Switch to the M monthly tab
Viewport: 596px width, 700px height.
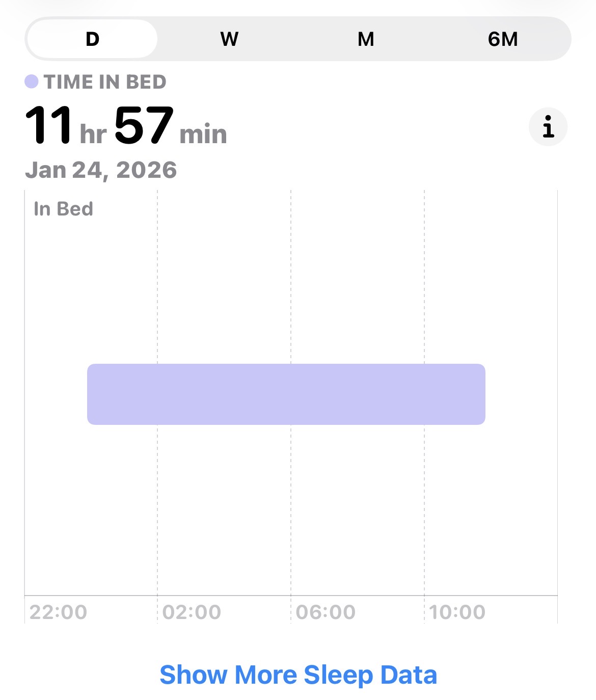[x=366, y=39]
